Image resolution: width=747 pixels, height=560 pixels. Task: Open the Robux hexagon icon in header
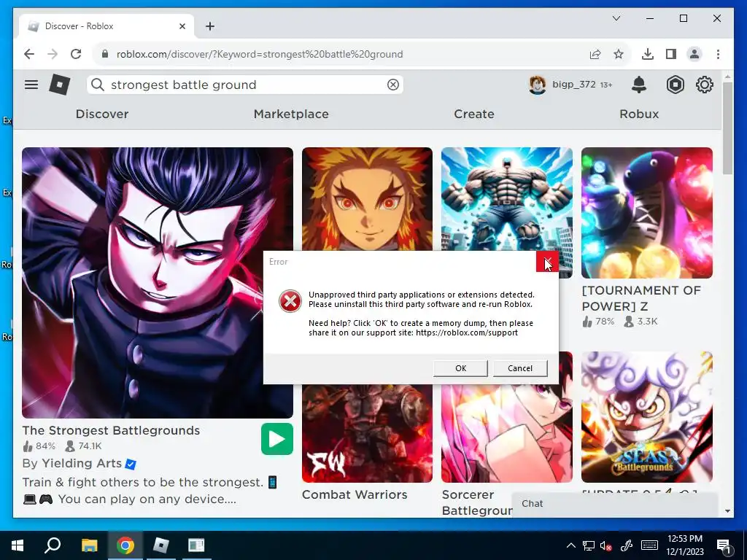pyautogui.click(x=675, y=85)
